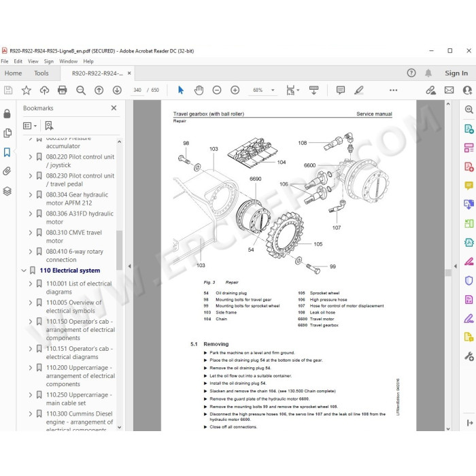Switch to the Tools tab
476x476 pixels.
tap(41, 73)
